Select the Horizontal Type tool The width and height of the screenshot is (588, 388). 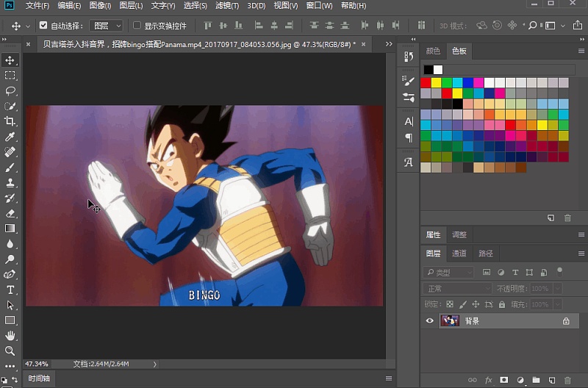point(10,290)
